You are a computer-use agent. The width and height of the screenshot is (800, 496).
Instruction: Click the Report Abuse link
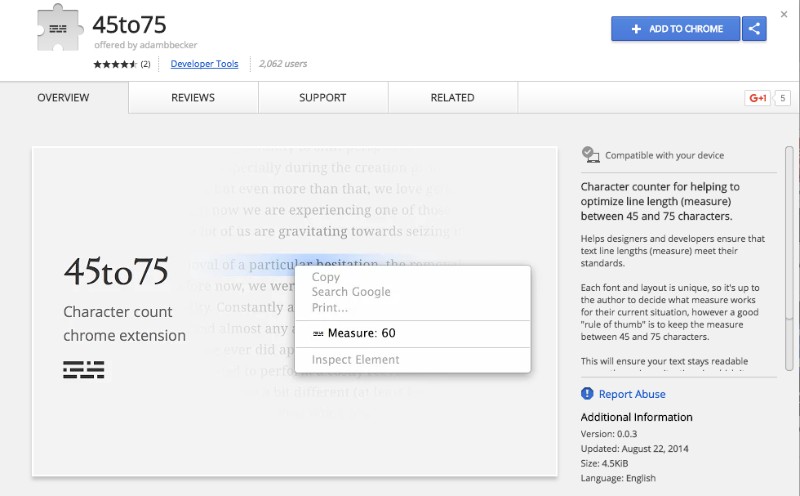632,394
